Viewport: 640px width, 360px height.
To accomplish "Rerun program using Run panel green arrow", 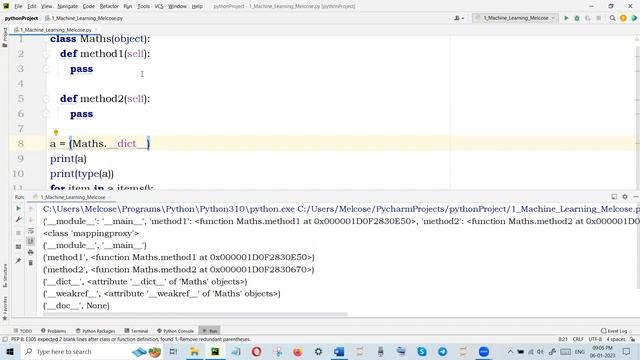I will [x=18, y=209].
